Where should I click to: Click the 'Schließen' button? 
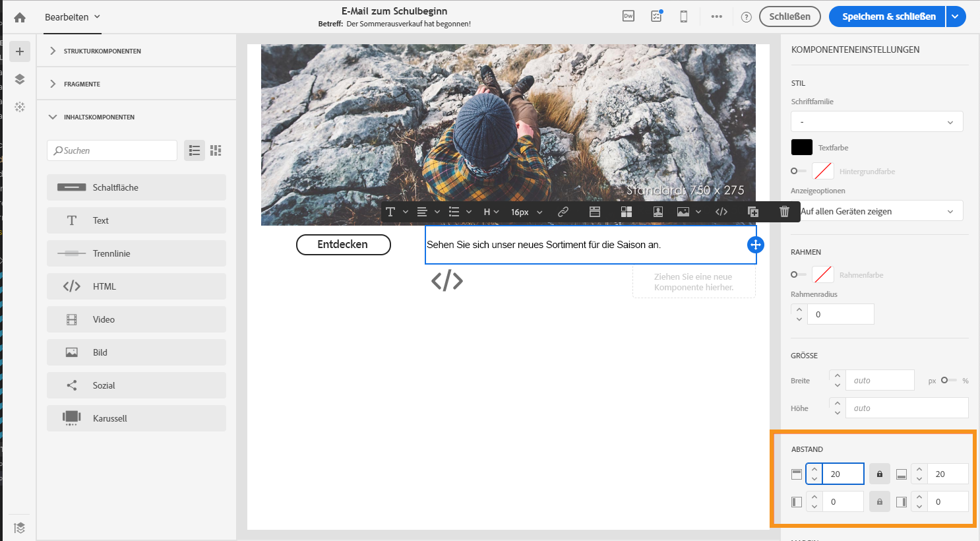789,16
